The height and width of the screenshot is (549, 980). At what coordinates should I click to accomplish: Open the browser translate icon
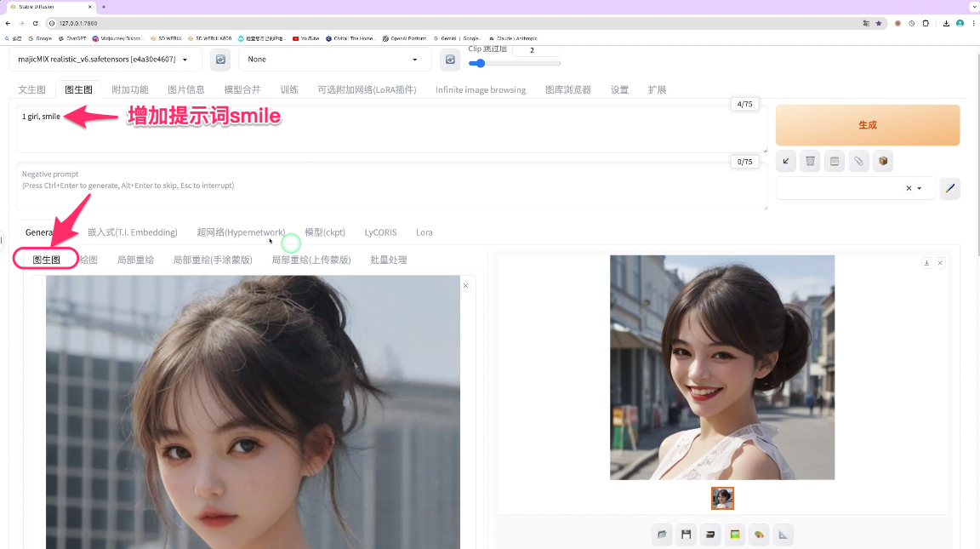pos(866,23)
